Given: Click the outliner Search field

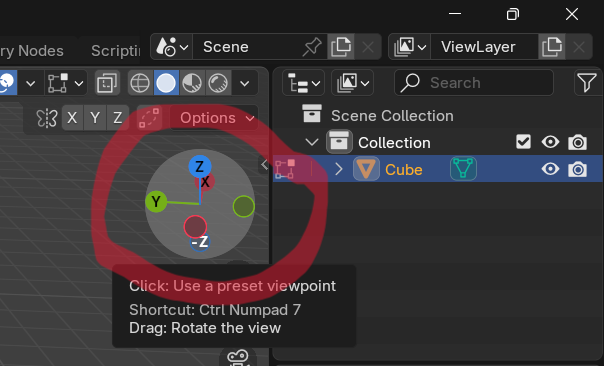Looking at the screenshot, I should click(x=474, y=83).
